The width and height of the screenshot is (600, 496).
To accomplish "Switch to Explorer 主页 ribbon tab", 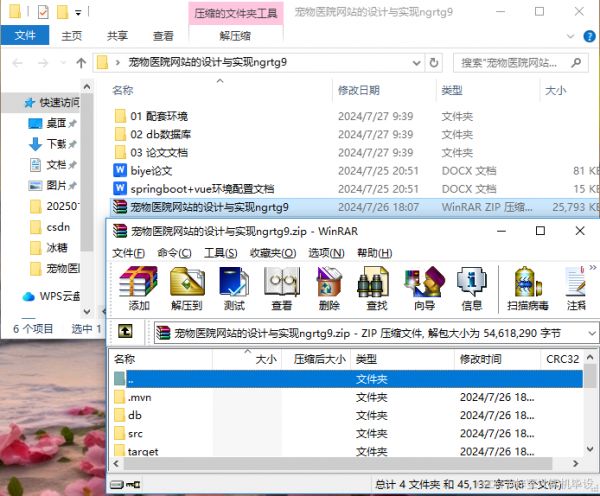I will click(x=72, y=36).
